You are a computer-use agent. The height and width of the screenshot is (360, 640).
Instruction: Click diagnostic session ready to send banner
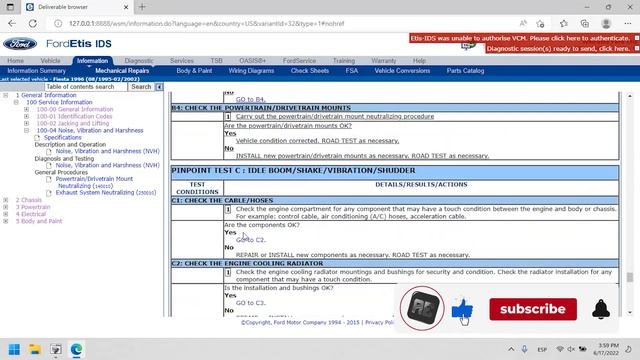(558, 49)
